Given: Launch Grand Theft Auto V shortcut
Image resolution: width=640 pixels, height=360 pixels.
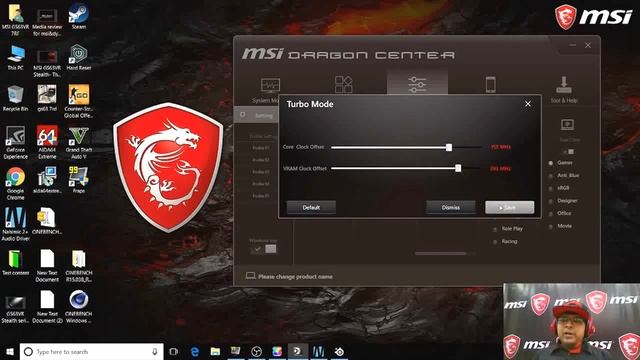Looking at the screenshot, I should (78, 142).
